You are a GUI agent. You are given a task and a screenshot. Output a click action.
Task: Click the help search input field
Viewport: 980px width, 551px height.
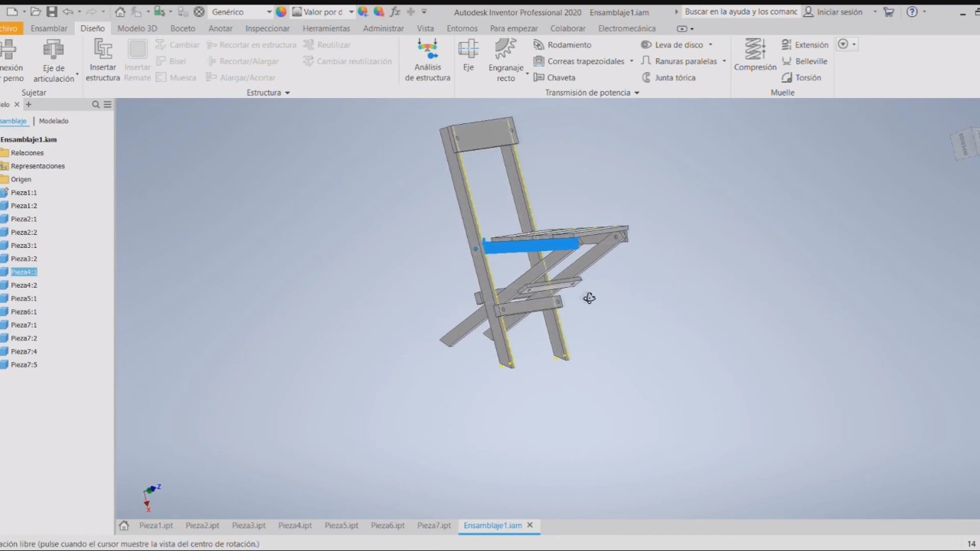pyautogui.click(x=739, y=12)
